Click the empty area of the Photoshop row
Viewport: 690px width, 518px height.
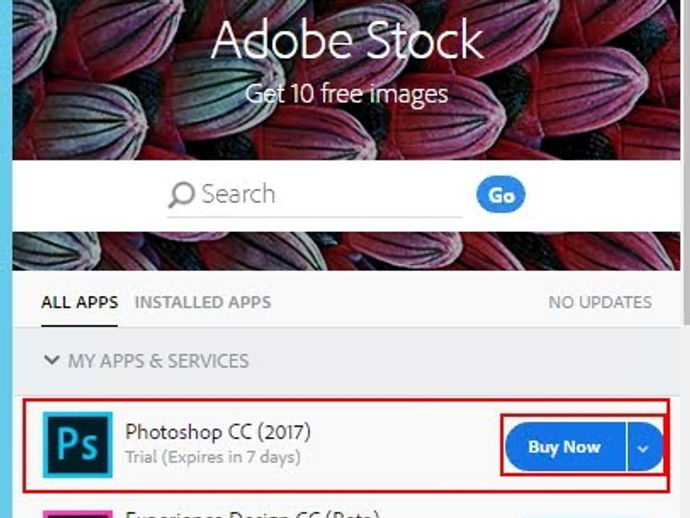click(x=410, y=446)
